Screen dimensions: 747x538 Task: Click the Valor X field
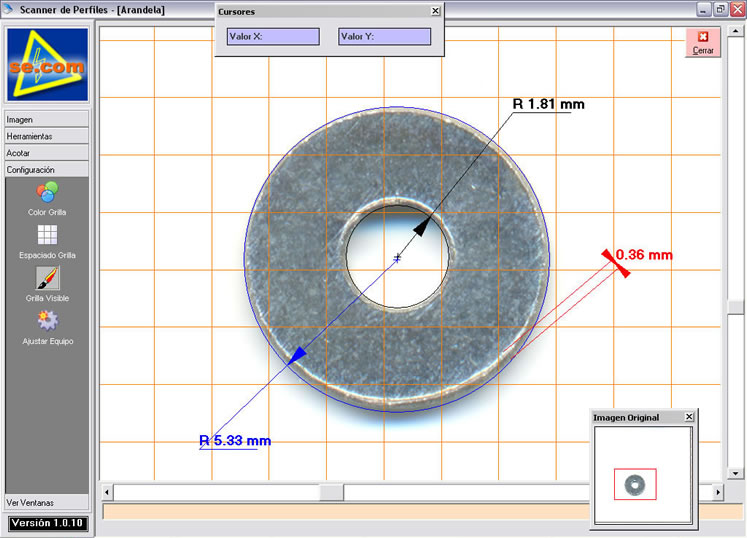pos(273,37)
